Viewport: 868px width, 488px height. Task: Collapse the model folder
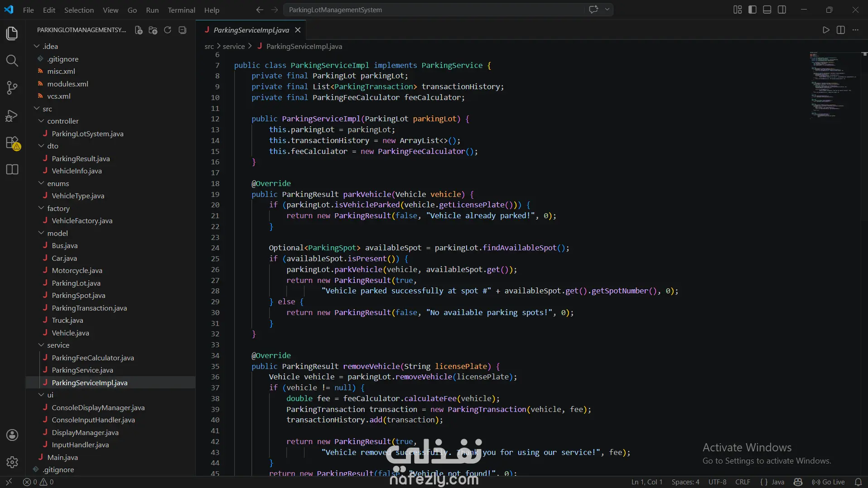111,233
